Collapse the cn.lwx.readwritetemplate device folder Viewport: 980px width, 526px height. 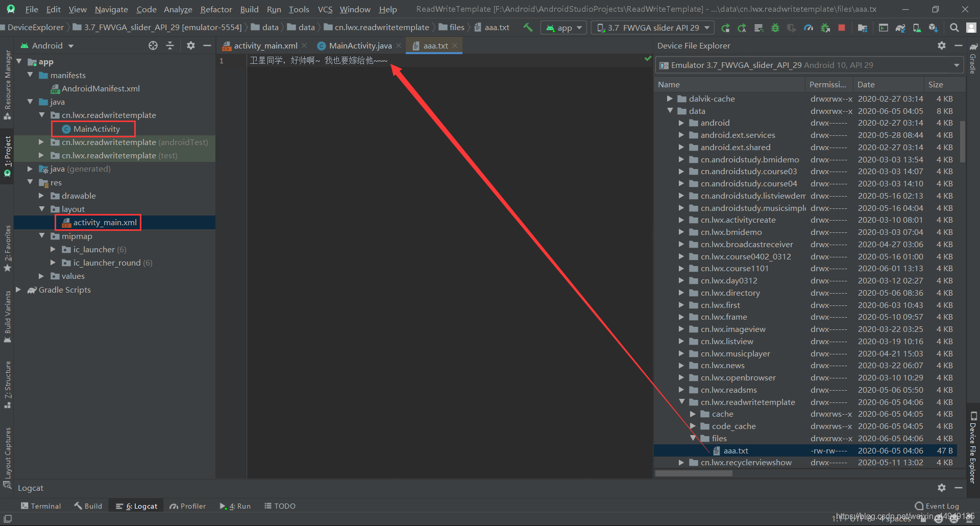[682, 402]
